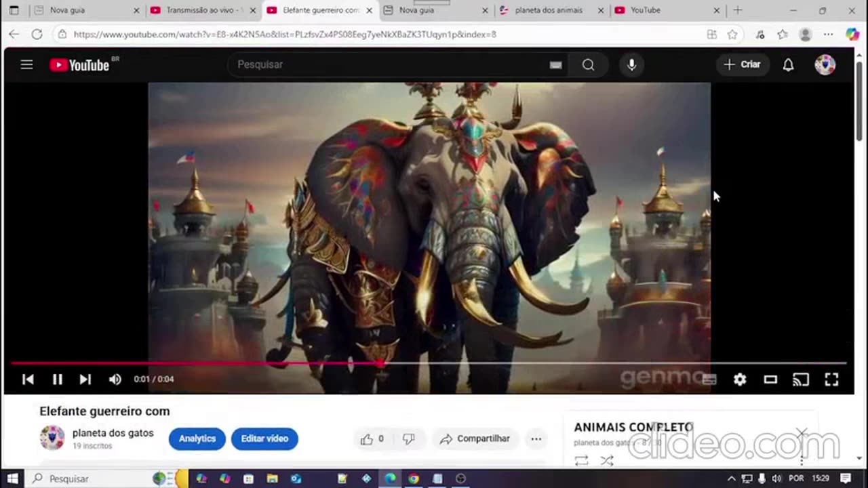Select the second Nova guia tab
Viewport: 868px width, 488px height.
[435, 10]
